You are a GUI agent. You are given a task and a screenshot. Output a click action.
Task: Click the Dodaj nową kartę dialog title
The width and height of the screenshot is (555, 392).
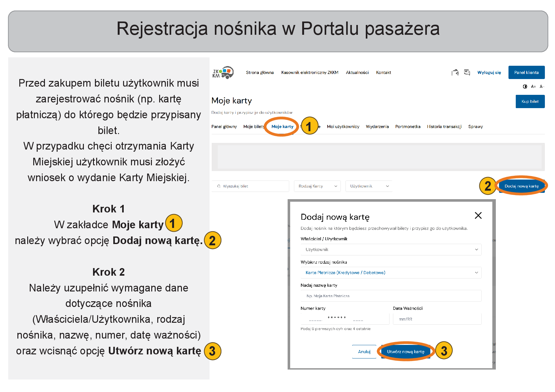335,217
